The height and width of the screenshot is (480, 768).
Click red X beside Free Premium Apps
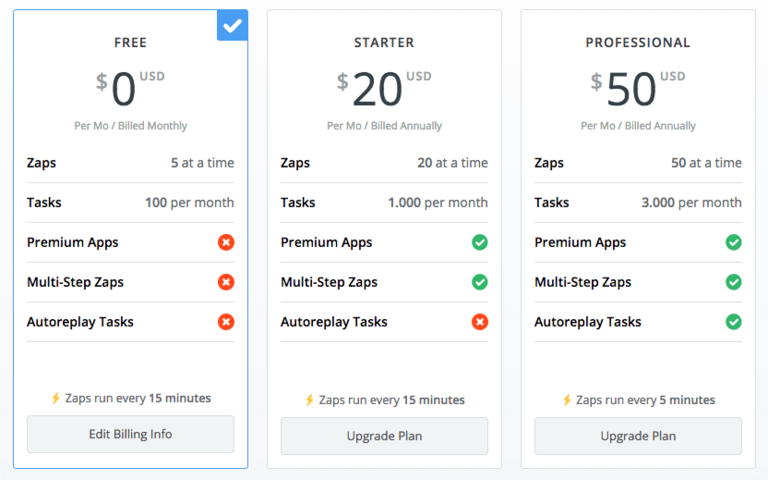coord(226,242)
